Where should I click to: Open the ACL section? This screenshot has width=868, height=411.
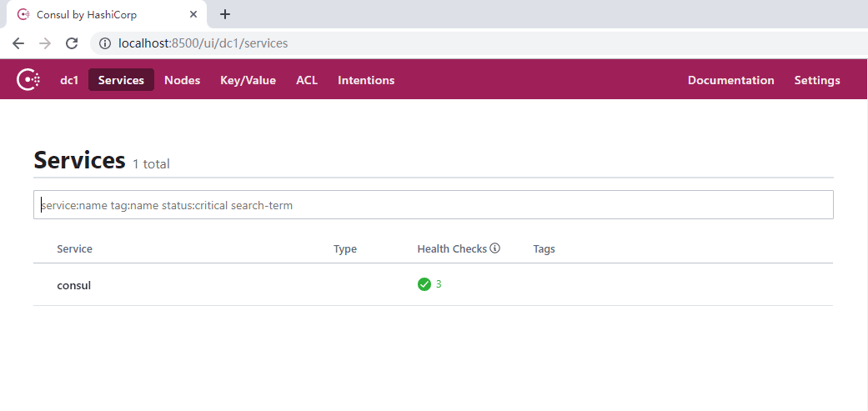pos(307,80)
